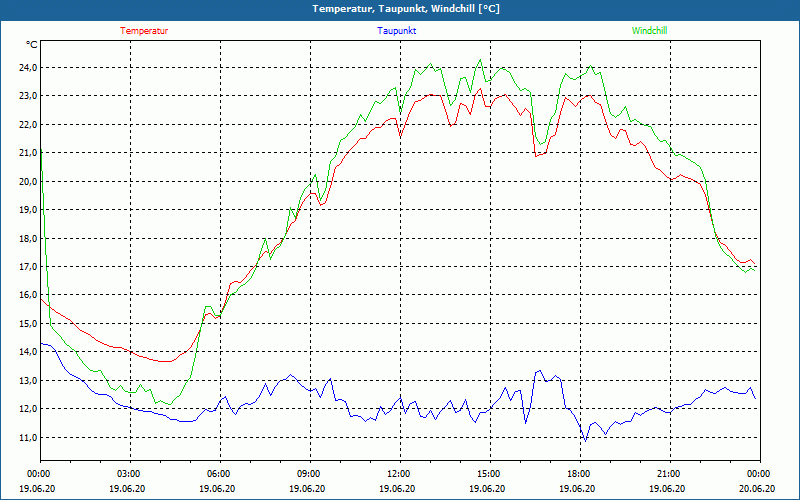Screen dimensions: 800x500
Task: Click the 19.06.20 date beneath the 12:00 label
Action: 397,488
